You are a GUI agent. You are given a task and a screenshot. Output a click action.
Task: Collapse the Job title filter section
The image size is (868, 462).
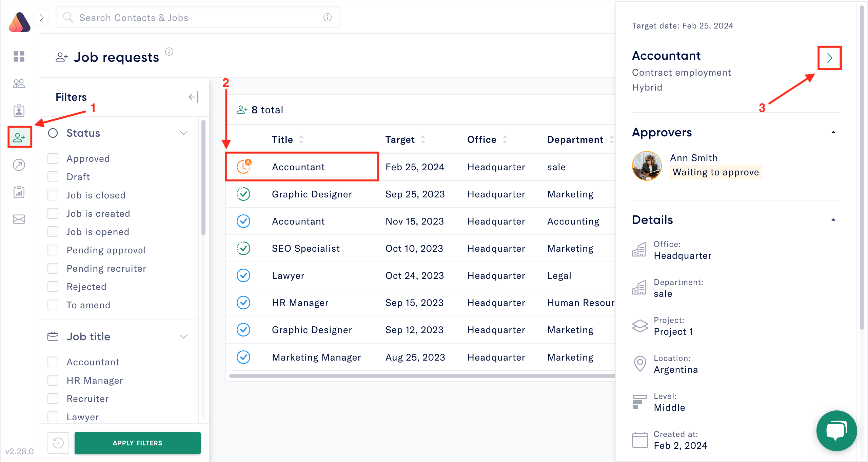pos(183,336)
